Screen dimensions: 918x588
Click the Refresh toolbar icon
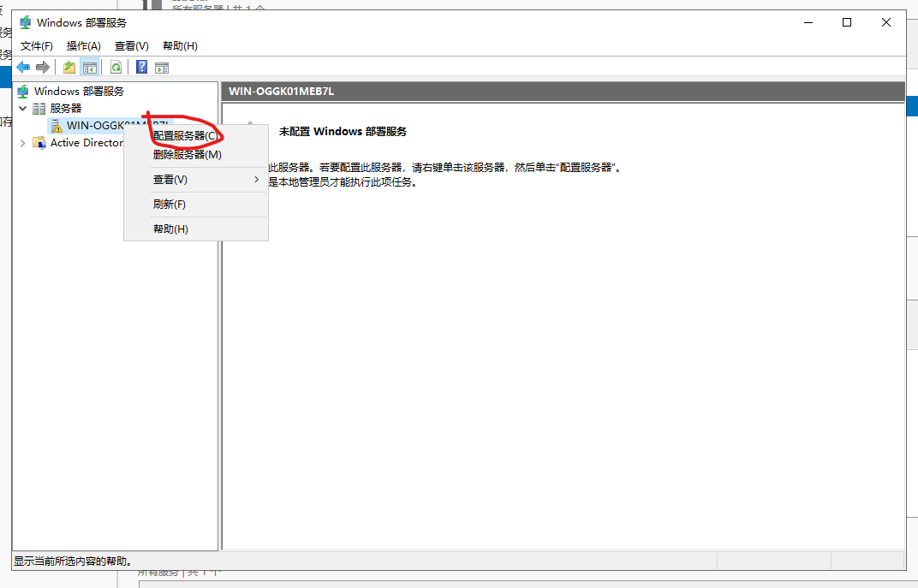point(116,68)
